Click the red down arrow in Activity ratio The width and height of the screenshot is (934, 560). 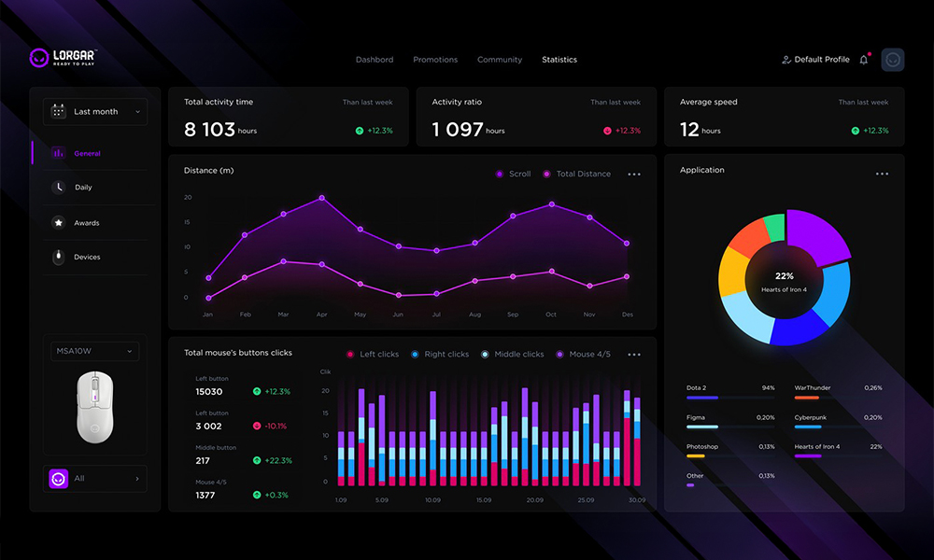[x=607, y=131]
